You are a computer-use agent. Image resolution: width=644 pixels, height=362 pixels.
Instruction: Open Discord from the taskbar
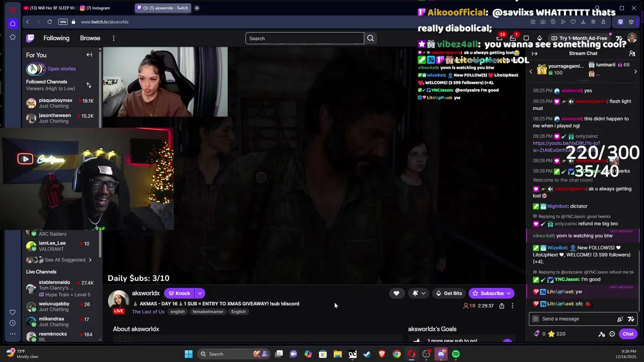click(441, 354)
